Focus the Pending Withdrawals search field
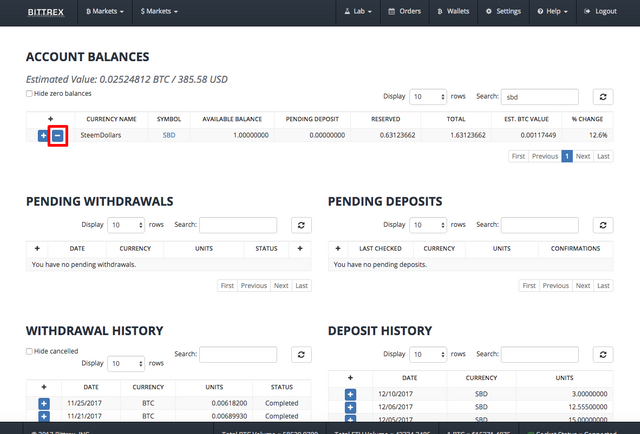The height and width of the screenshot is (434, 640). coord(238,225)
